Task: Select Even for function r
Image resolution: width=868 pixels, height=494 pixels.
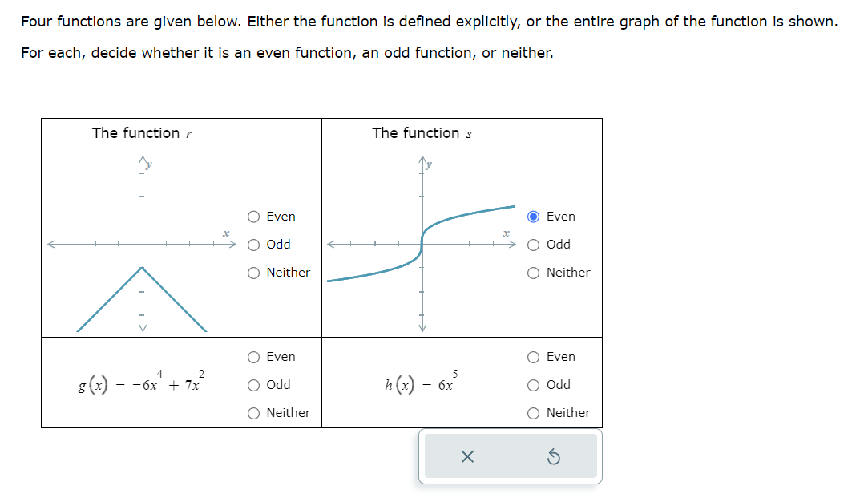Action: click(253, 217)
